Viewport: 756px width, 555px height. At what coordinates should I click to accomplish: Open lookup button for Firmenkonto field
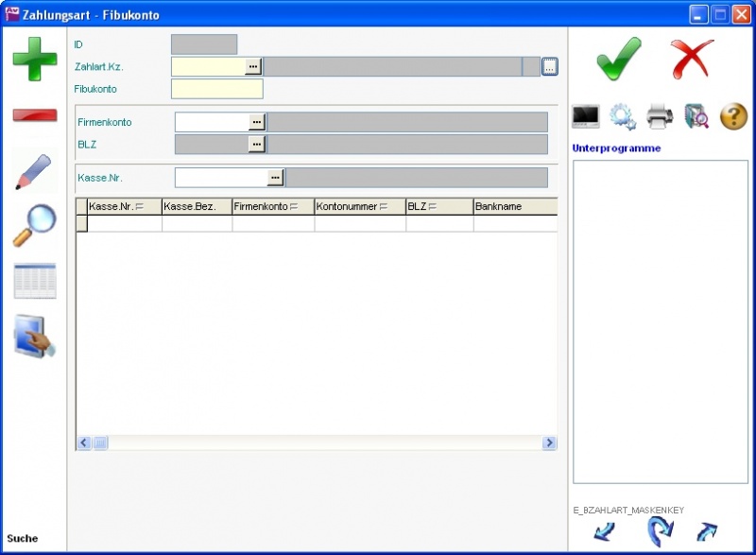pyautogui.click(x=256, y=122)
